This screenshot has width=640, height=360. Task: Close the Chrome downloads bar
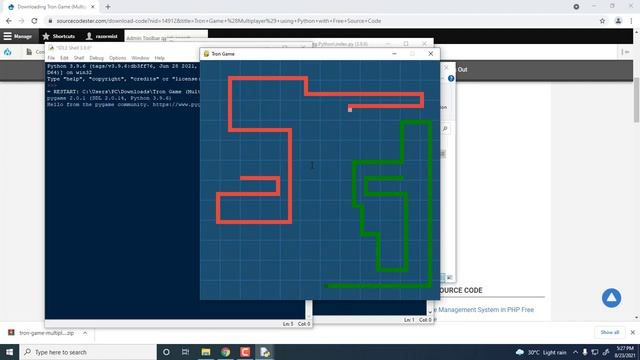632,332
